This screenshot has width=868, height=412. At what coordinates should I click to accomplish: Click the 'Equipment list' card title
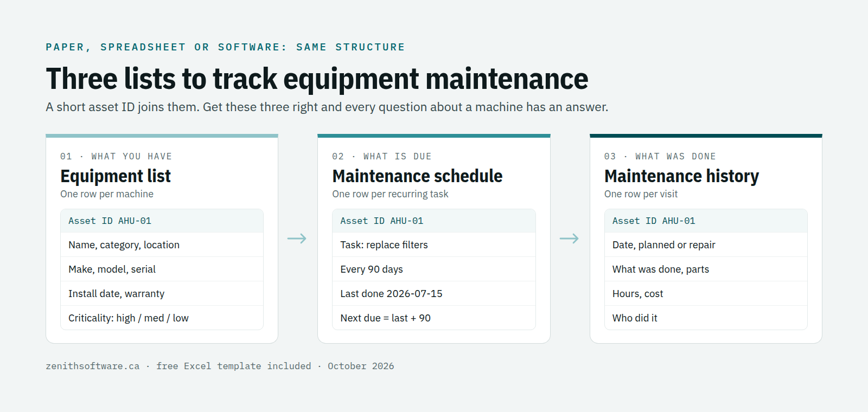click(x=116, y=176)
